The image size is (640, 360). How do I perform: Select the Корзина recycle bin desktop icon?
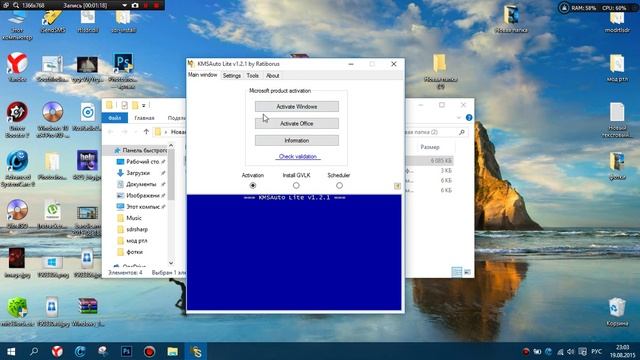(617, 311)
